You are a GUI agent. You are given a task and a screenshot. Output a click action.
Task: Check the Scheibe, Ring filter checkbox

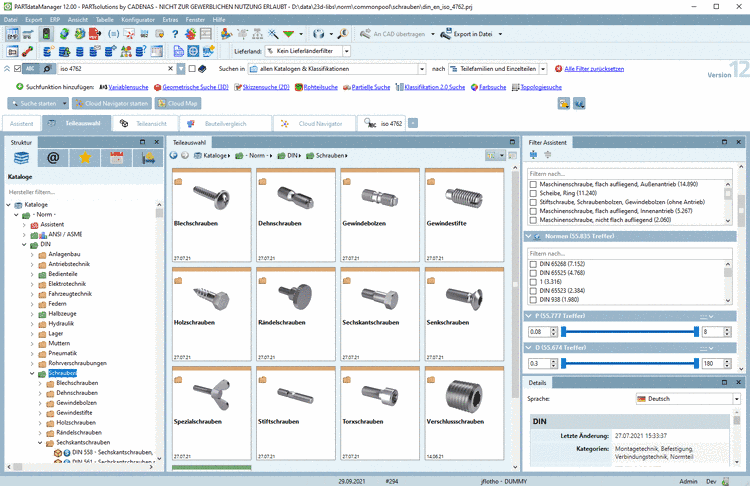pos(533,194)
